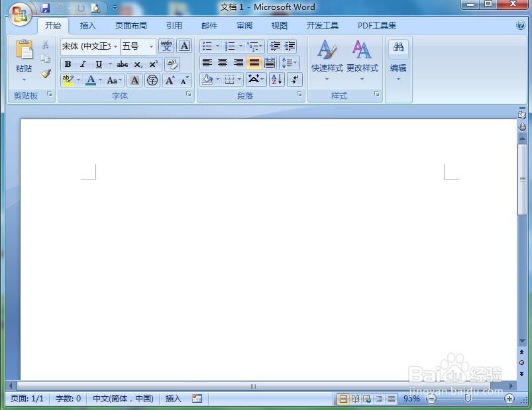Open Change Case (Aa) dropdown
This screenshot has width=532, height=410.
point(114,80)
